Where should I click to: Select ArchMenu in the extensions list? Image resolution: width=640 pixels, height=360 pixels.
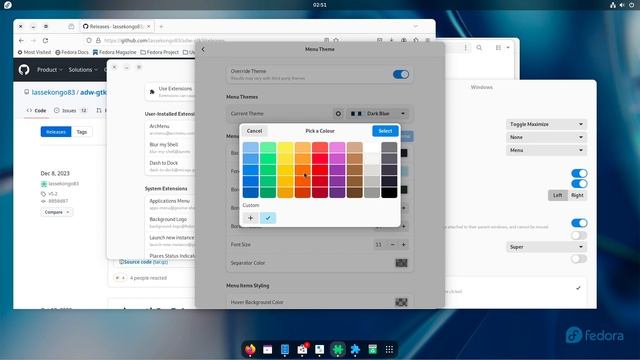(171, 129)
